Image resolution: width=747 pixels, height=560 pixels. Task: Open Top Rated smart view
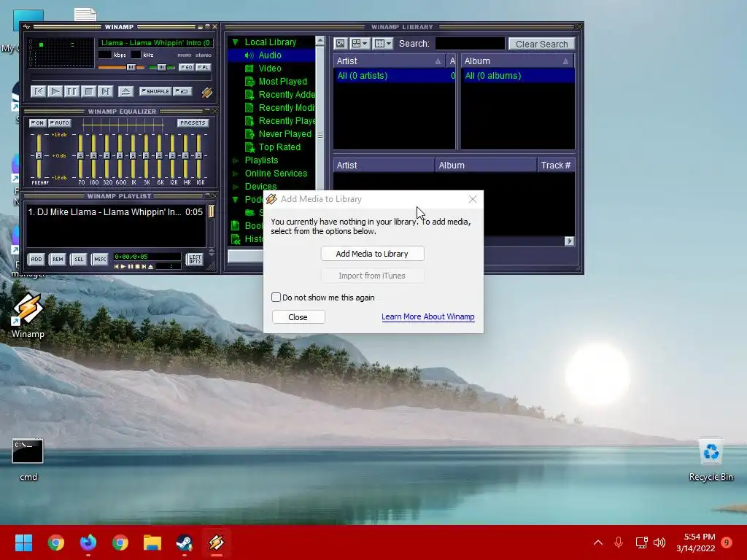tap(279, 147)
